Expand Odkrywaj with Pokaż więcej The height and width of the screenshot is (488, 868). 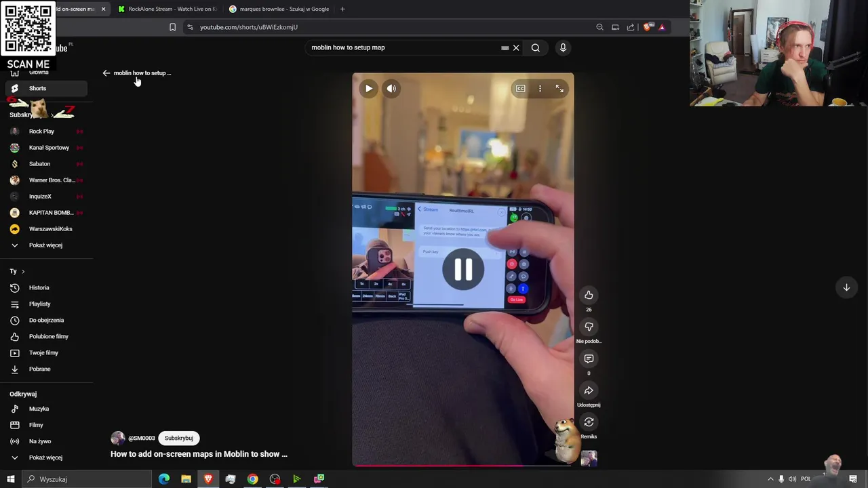click(x=46, y=457)
